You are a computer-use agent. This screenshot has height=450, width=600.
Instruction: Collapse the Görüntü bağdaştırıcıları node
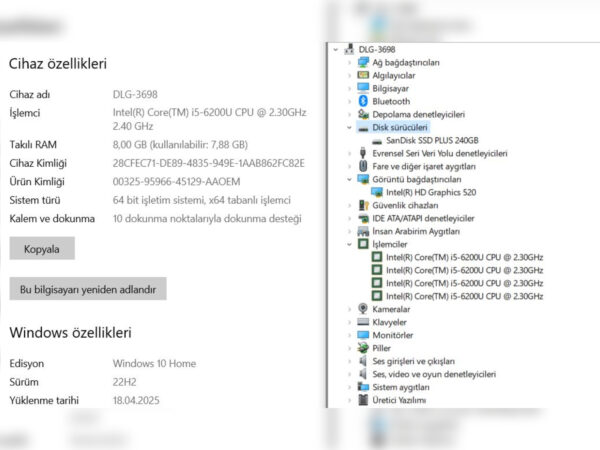point(349,179)
